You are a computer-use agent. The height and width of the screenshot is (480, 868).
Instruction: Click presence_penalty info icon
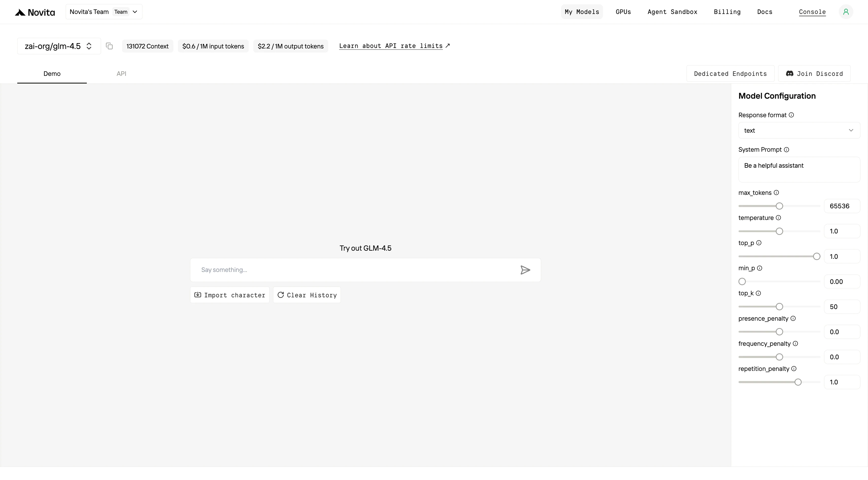tap(793, 319)
